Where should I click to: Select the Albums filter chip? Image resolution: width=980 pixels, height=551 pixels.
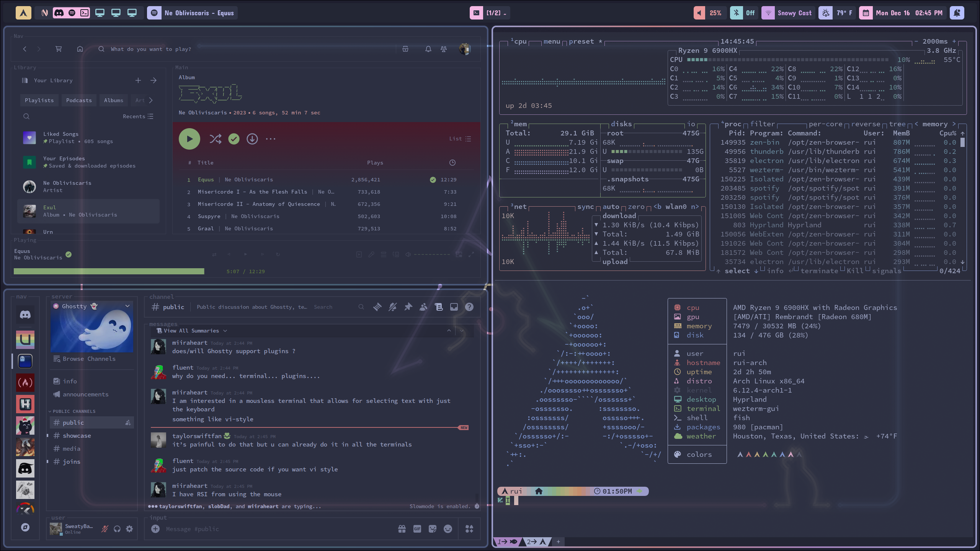(x=114, y=100)
